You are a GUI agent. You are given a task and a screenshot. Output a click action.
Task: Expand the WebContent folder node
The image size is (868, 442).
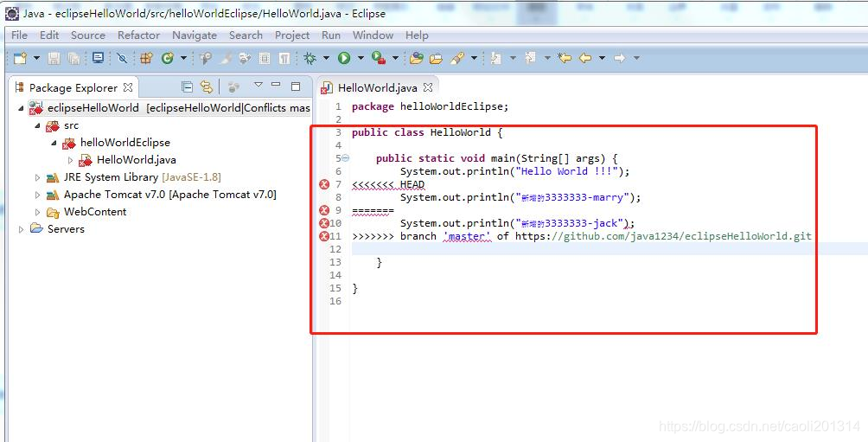[x=38, y=212]
